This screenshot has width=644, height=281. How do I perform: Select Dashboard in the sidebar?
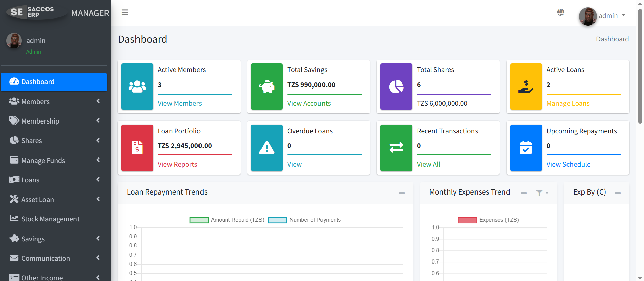[54, 82]
